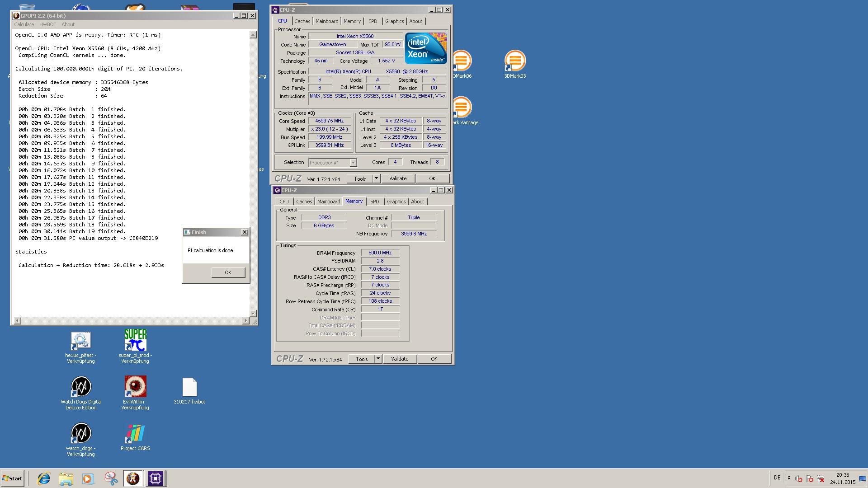Expand the Processor #1 selection dropdown

(x=353, y=163)
